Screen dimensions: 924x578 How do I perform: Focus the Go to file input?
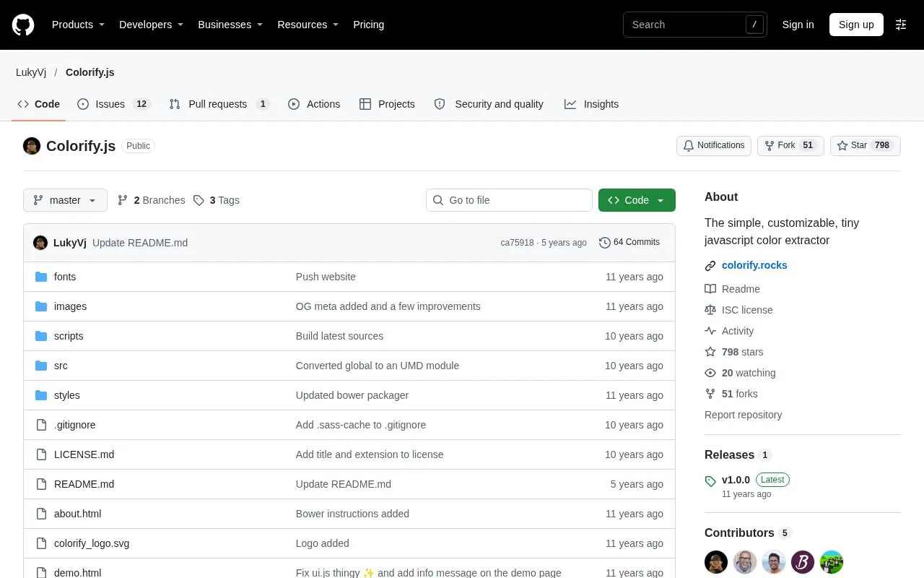coord(509,200)
